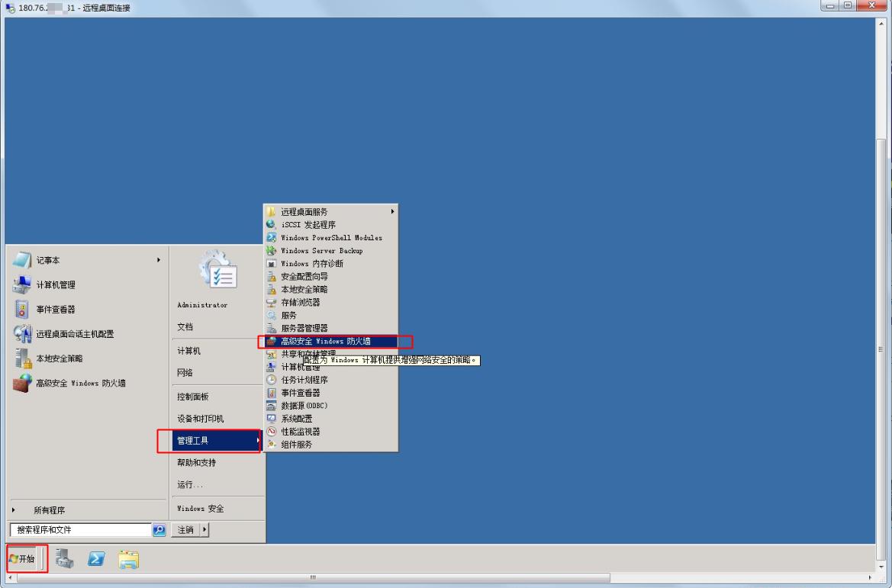Click the pinned 事件查看器 icon in the Start menu's left list
Viewport: 892px width, 588px height.
click(x=21, y=310)
